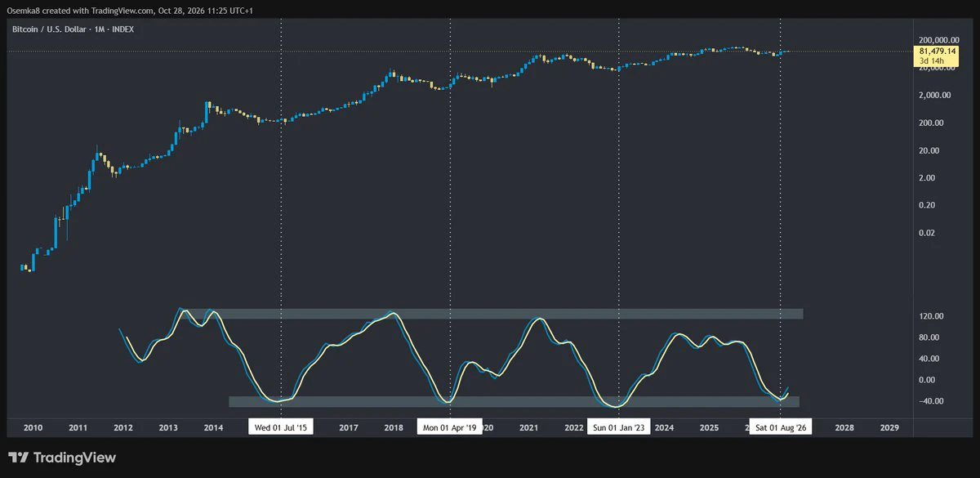Click the 120.00 oscillator scale value
This screenshot has height=478, width=980.
(x=931, y=316)
